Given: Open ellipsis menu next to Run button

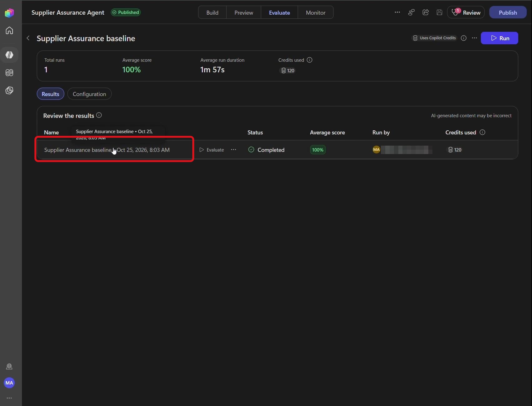Looking at the screenshot, I should tap(475, 38).
